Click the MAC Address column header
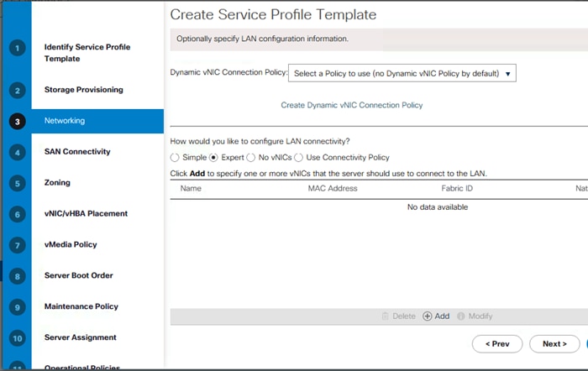Image resolution: width=588 pixels, height=371 pixels. point(333,189)
